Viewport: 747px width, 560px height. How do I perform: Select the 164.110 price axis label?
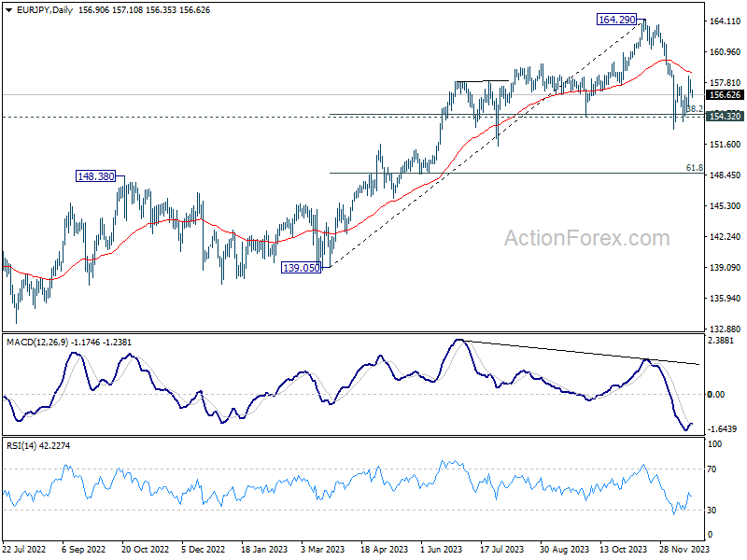point(726,21)
